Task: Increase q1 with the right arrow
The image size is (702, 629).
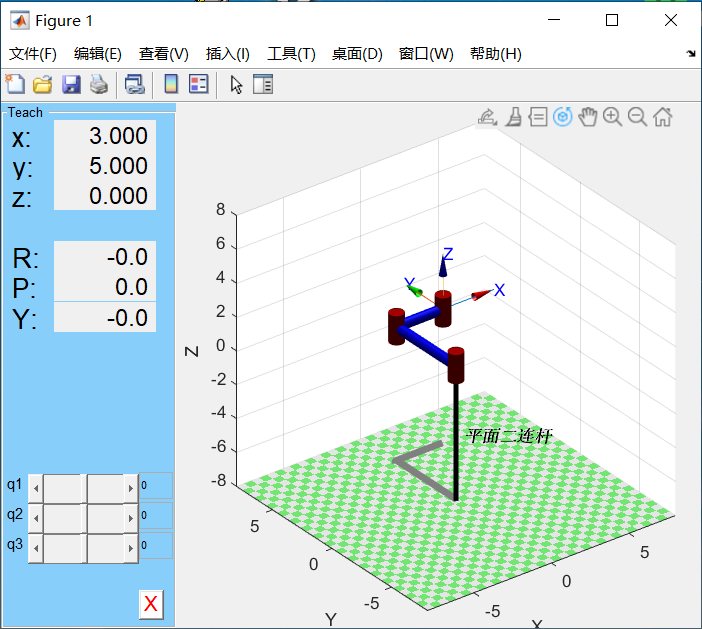Action: [131, 488]
